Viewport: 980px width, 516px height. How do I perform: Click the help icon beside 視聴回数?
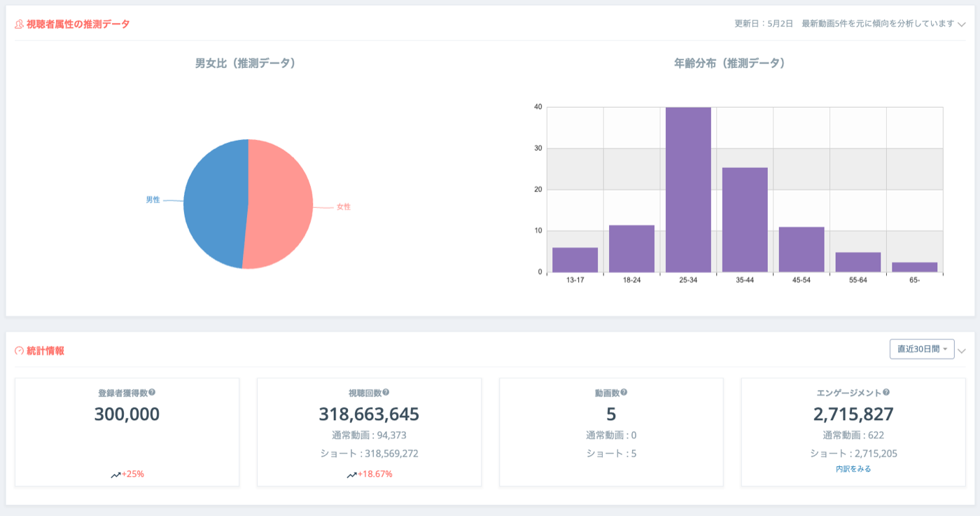coord(386,393)
